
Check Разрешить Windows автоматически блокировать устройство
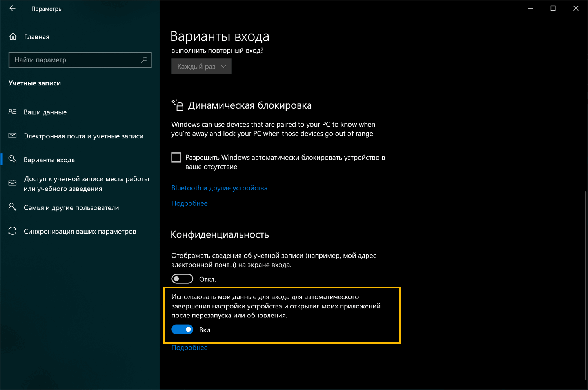click(x=176, y=158)
